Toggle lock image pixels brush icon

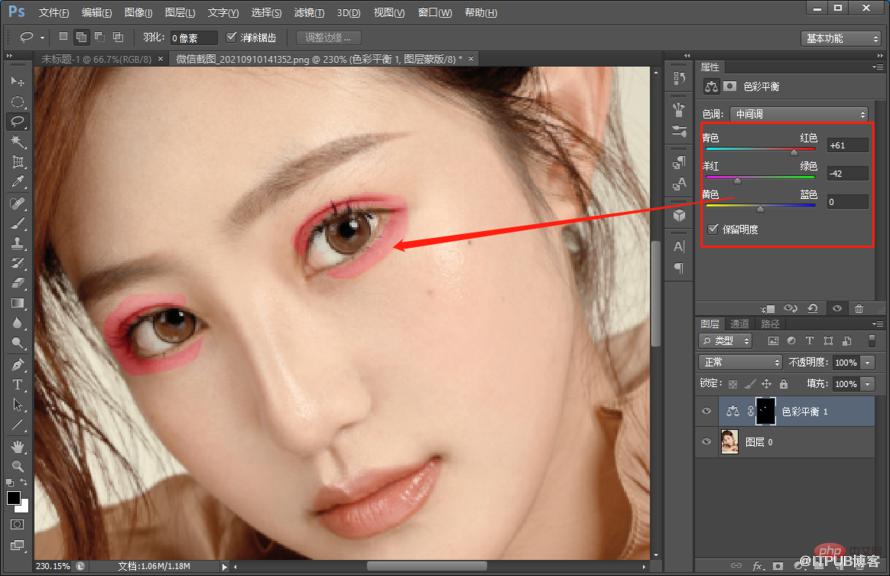750,384
